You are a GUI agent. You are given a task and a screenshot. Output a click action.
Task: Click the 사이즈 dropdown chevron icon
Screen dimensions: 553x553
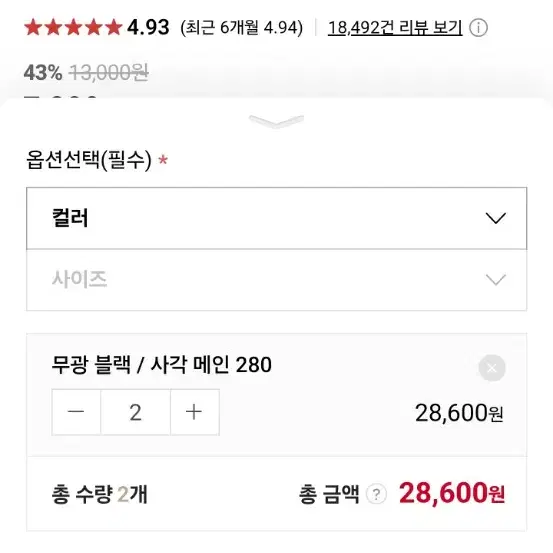coord(496,280)
